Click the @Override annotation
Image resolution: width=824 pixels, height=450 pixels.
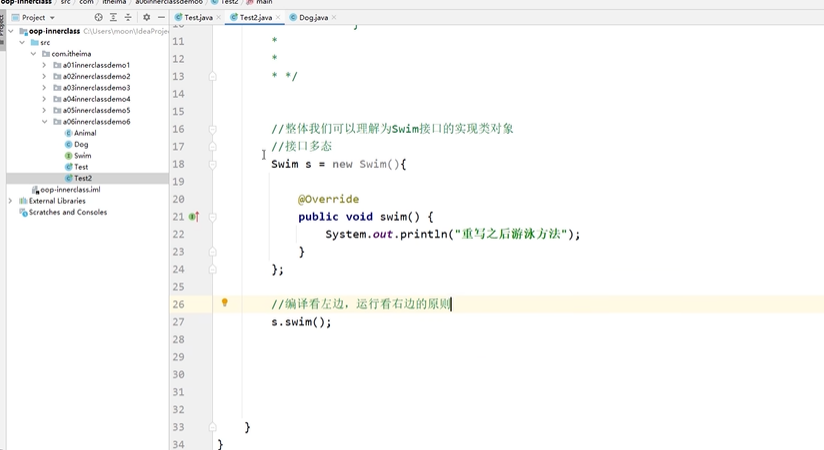click(328, 199)
